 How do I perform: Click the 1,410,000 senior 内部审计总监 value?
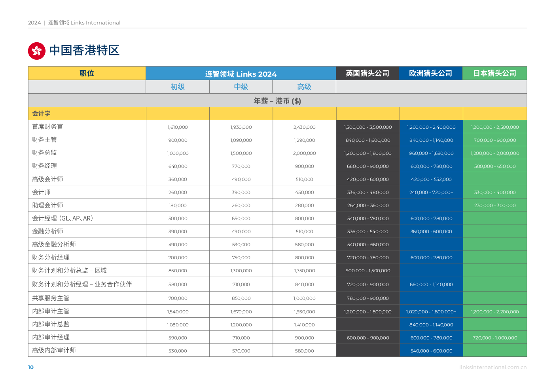tap(305, 325)
